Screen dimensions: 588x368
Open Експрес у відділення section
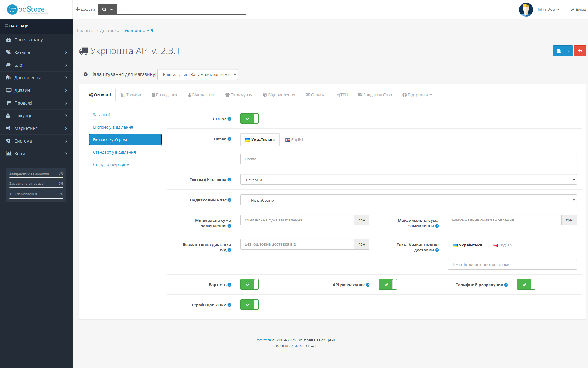click(125, 127)
